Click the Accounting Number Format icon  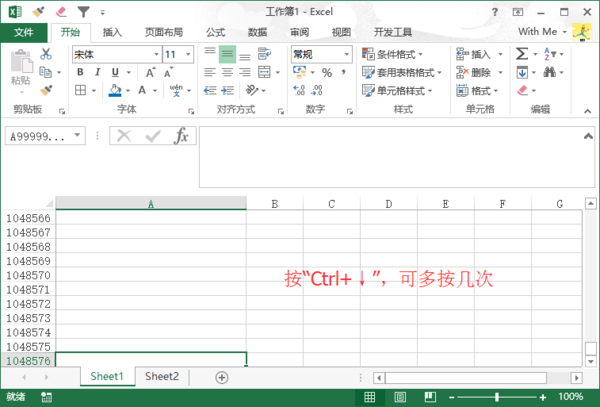pyautogui.click(x=299, y=72)
